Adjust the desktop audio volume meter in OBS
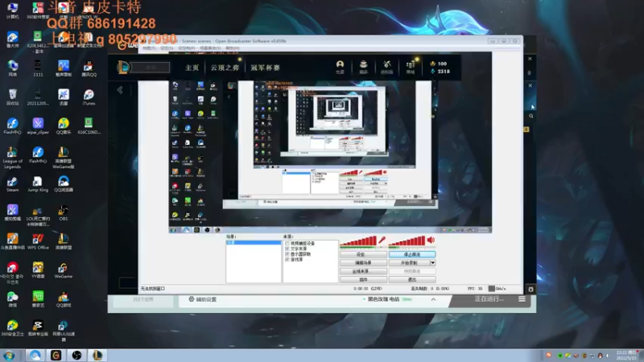 [x=407, y=241]
